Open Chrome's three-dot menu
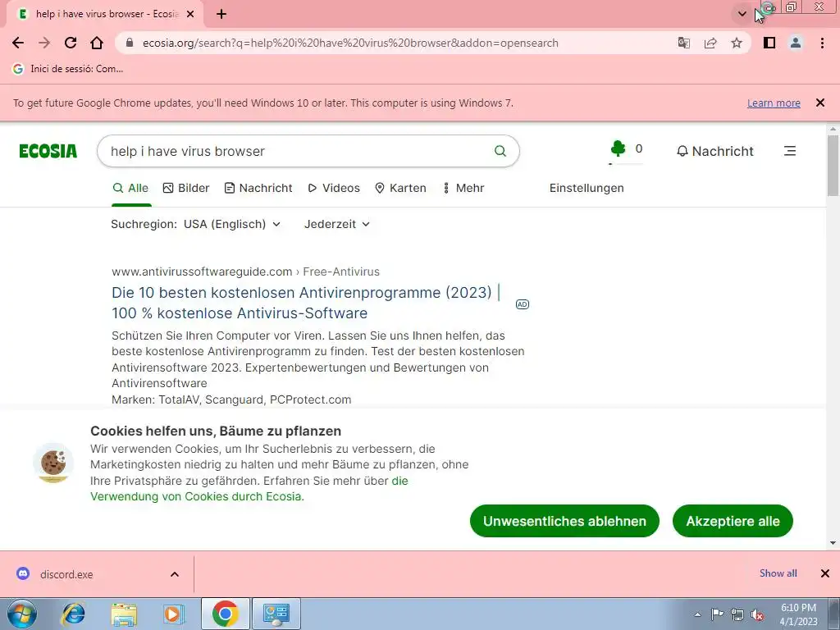Viewport: 840px width, 630px height. point(822,43)
